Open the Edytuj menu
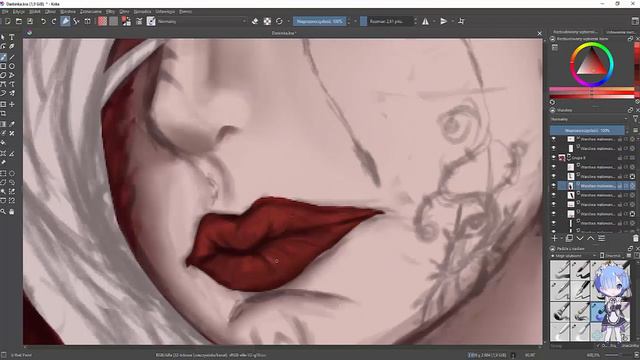Image resolution: width=640 pixels, height=360 pixels. pos(19,12)
